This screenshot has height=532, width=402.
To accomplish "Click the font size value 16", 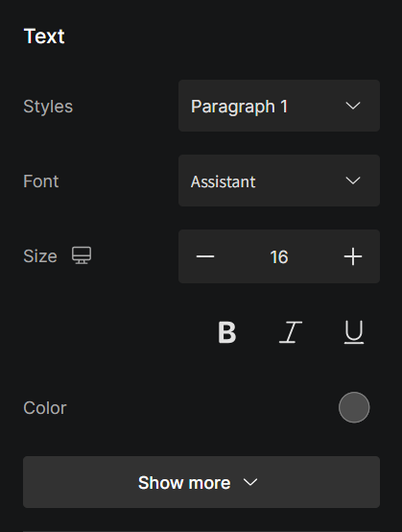I will coord(279,256).
